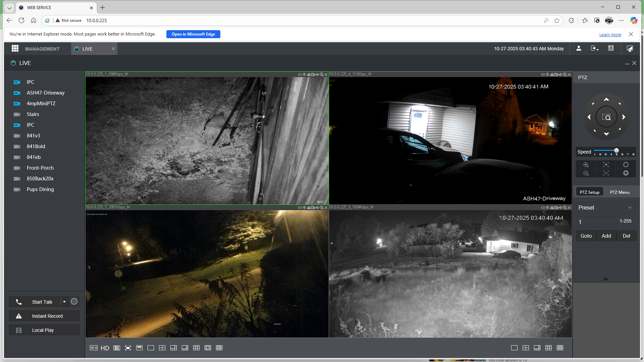Switch to the PTZ Menu tab
Viewport: 644px width, 362px height.
click(620, 192)
